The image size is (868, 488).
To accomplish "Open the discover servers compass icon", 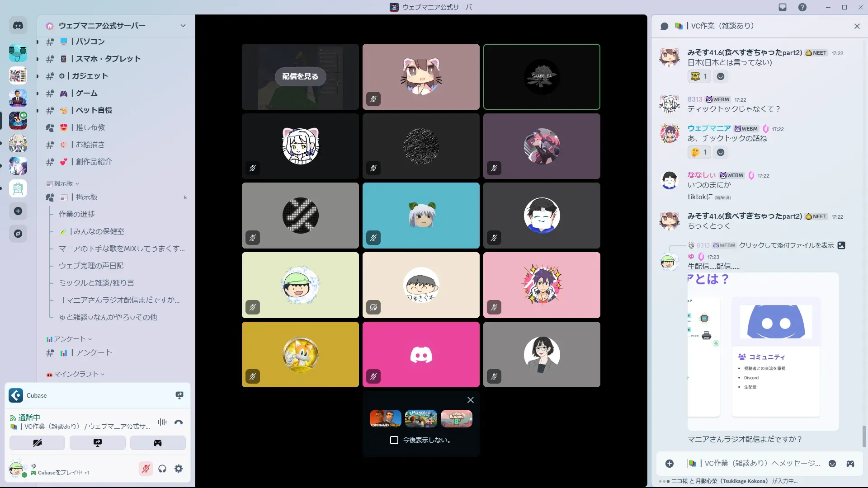I will tap(18, 234).
